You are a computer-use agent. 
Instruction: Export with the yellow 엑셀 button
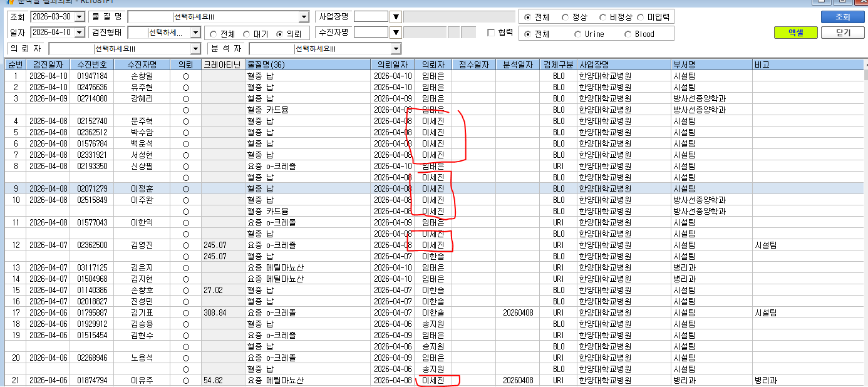795,33
